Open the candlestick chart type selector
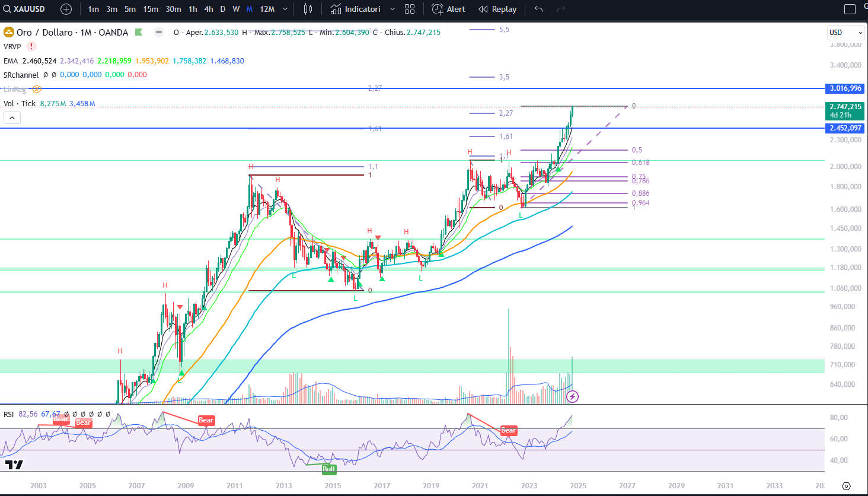The width and height of the screenshot is (868, 496). 308,9
